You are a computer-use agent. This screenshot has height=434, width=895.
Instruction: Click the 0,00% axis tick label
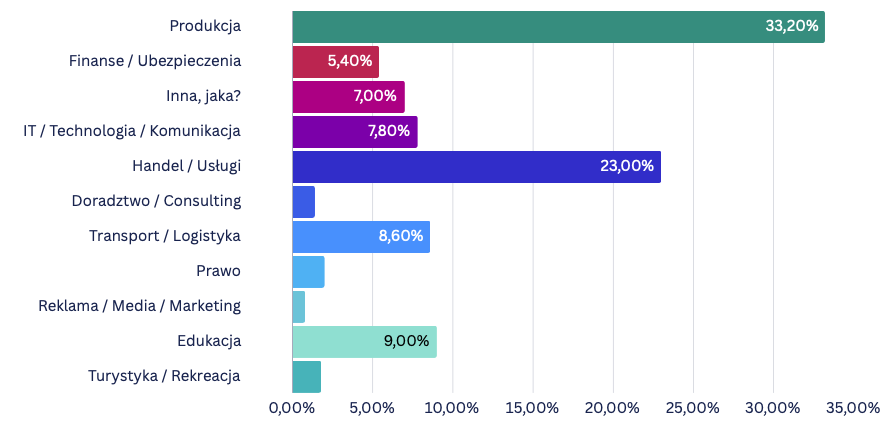(292, 409)
